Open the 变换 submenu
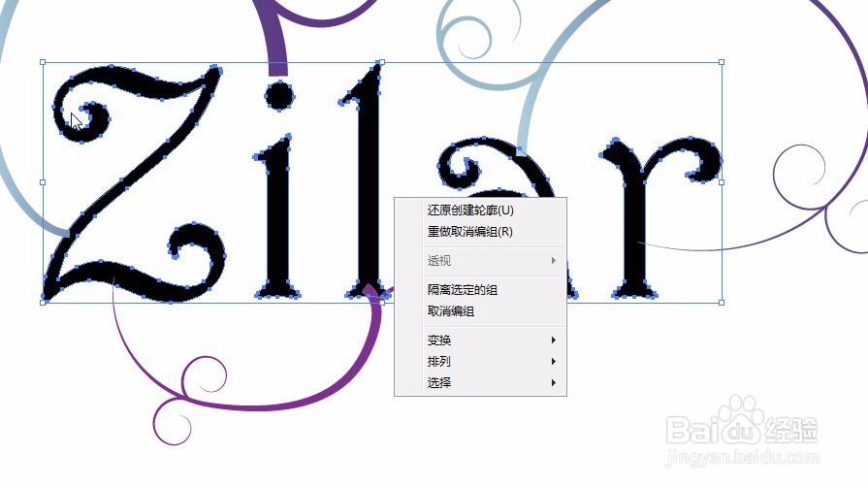868x487 pixels. click(480, 341)
